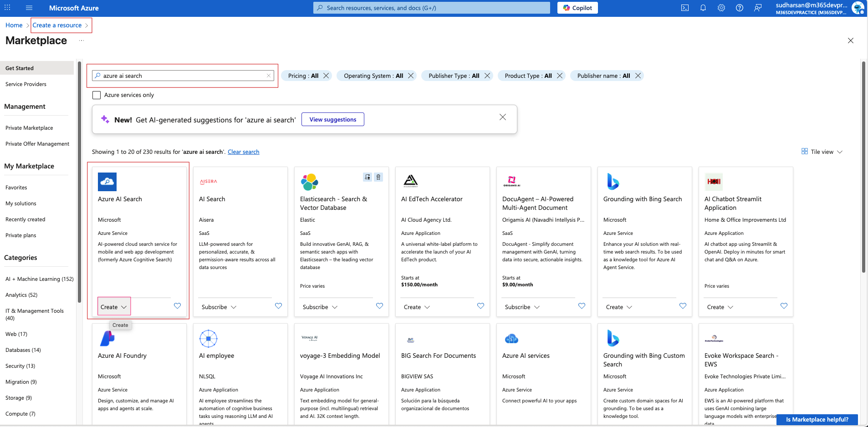Viewport: 868px width, 427px height.
Task: Open Copilot from the top bar
Action: click(x=577, y=8)
